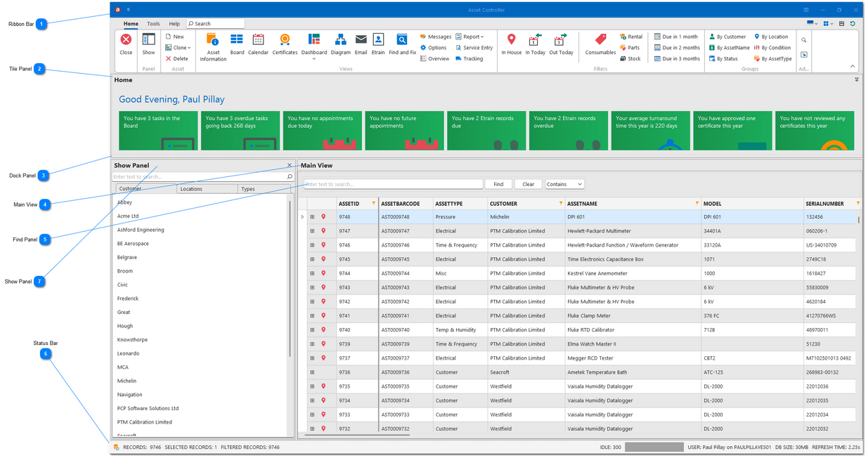Open the Board view

237,44
